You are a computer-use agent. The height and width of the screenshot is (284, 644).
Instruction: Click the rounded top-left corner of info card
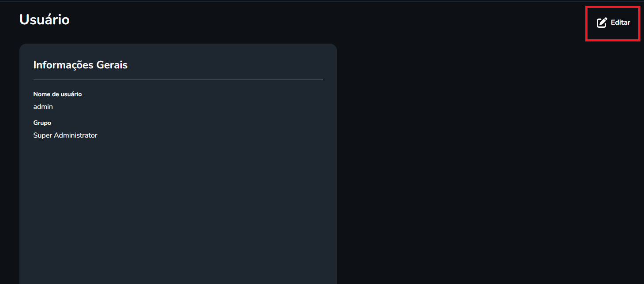pyautogui.click(x=22, y=46)
